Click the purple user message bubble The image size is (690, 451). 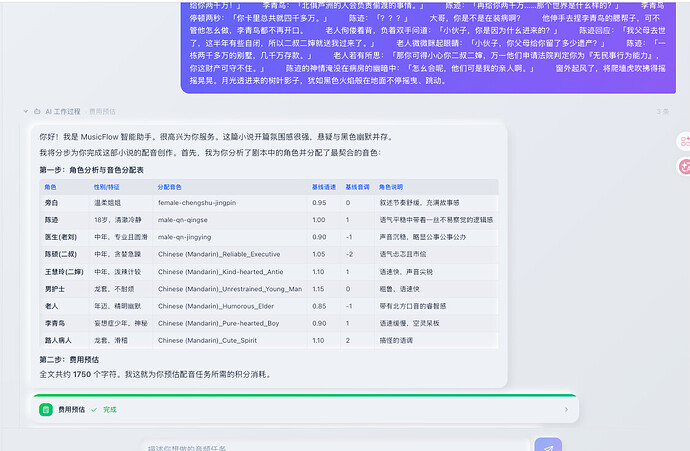click(428, 46)
